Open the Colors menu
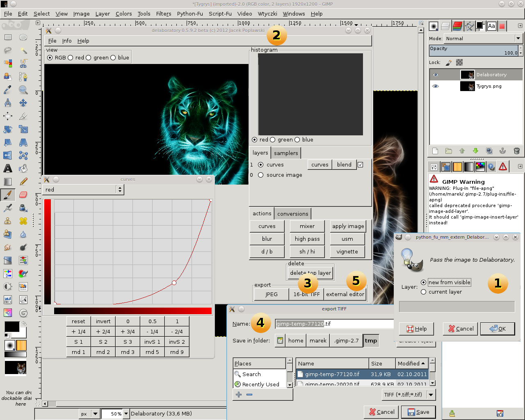Image resolution: width=525 pixels, height=420 pixels. click(123, 14)
